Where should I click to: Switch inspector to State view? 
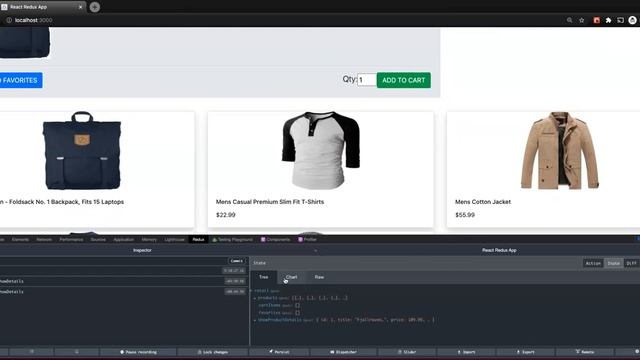613,263
